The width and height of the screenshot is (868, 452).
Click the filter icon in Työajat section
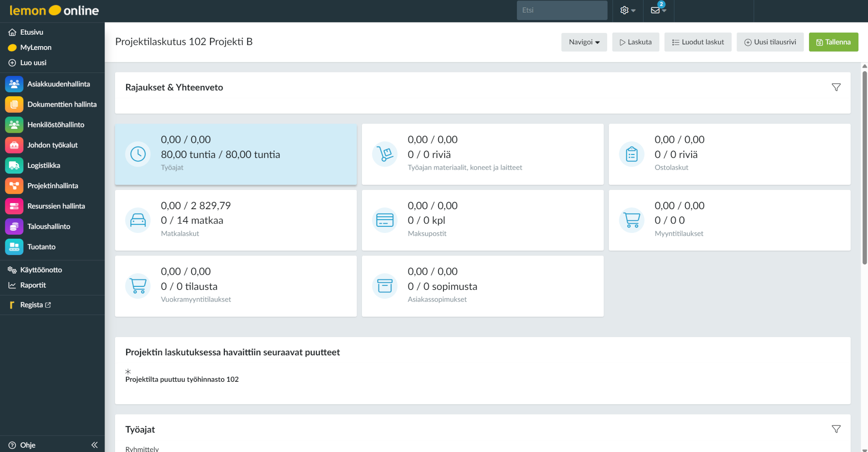tap(836, 429)
